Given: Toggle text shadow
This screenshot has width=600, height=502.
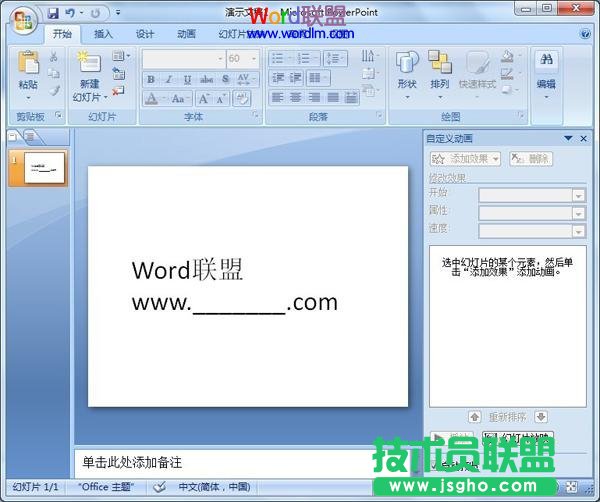Looking at the screenshot, I should 226,79.
